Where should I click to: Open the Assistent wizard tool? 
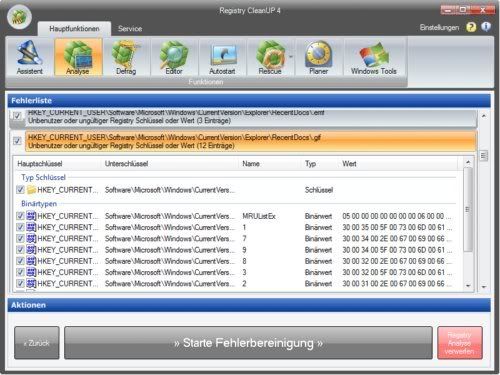coord(30,57)
